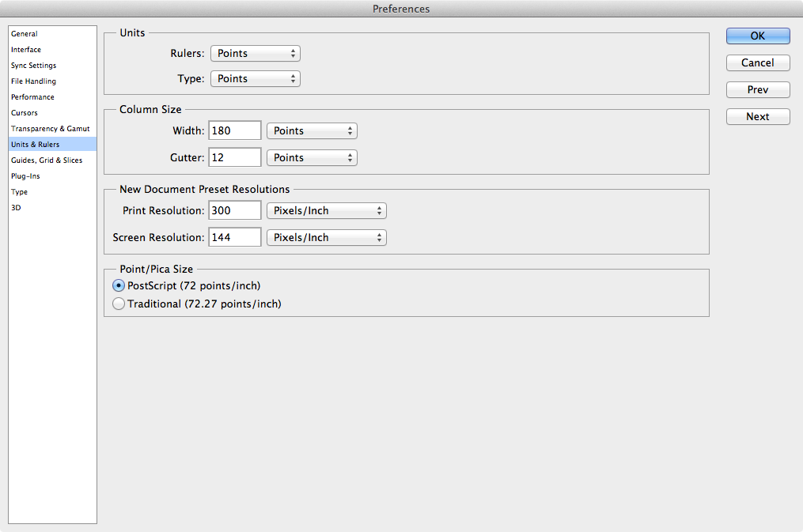Click the Print Resolution input field
This screenshot has width=803, height=532.
(235, 211)
